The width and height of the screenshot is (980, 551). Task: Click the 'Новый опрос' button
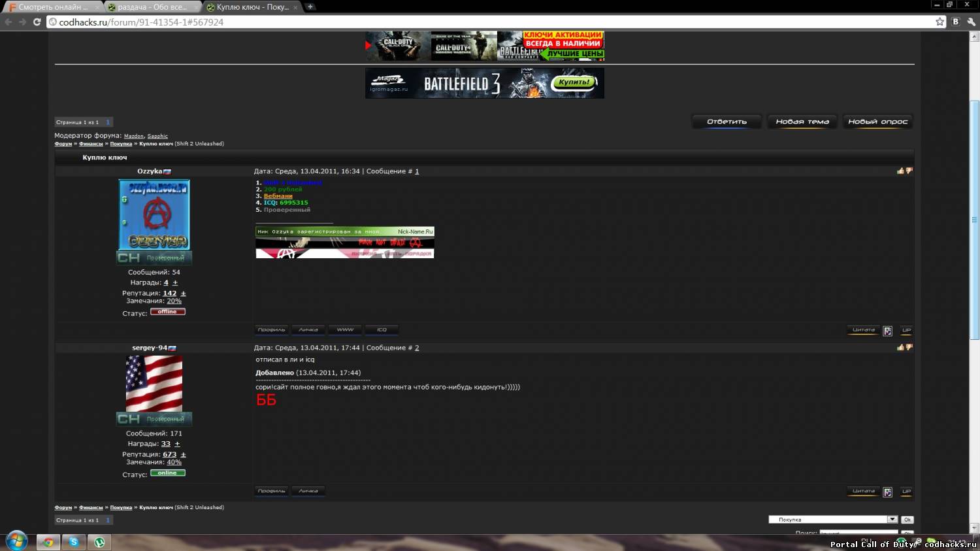(x=877, y=122)
